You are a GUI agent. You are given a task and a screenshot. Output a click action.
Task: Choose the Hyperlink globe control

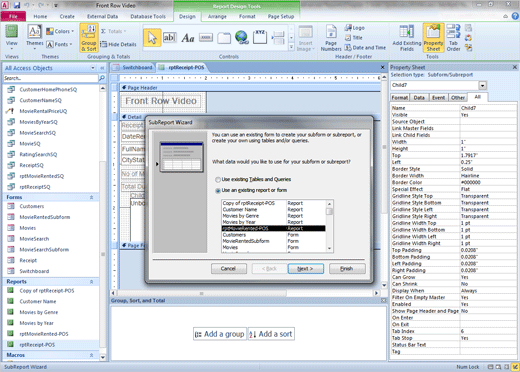pyautogui.click(x=242, y=37)
